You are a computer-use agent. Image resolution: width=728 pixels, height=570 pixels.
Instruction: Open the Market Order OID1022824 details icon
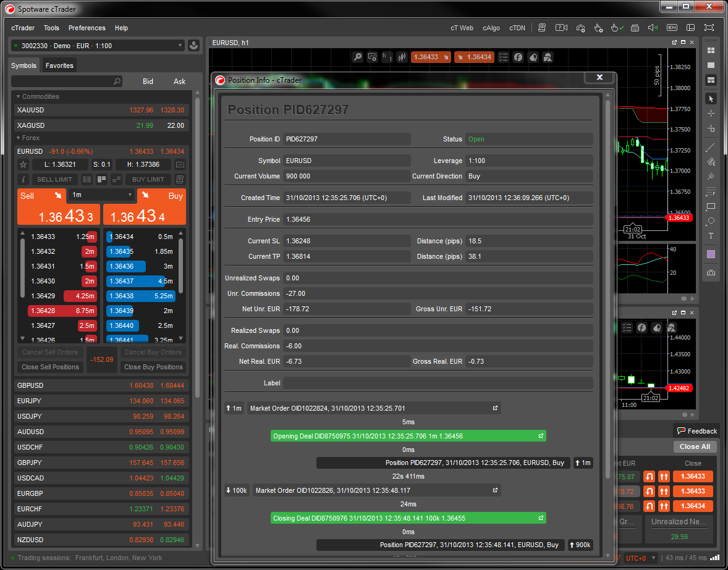(x=494, y=408)
